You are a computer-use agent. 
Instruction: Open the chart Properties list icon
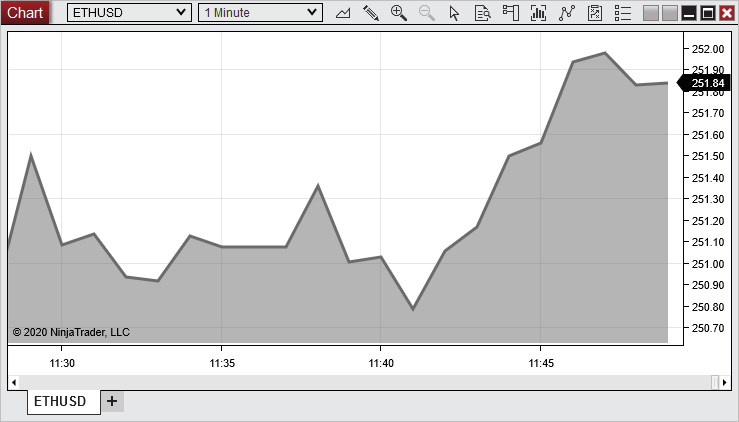[x=623, y=13]
